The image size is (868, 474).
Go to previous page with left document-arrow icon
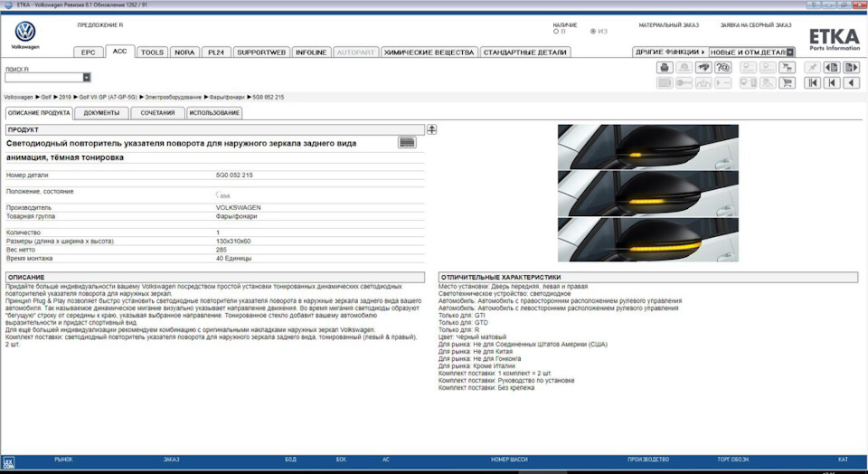[832, 68]
